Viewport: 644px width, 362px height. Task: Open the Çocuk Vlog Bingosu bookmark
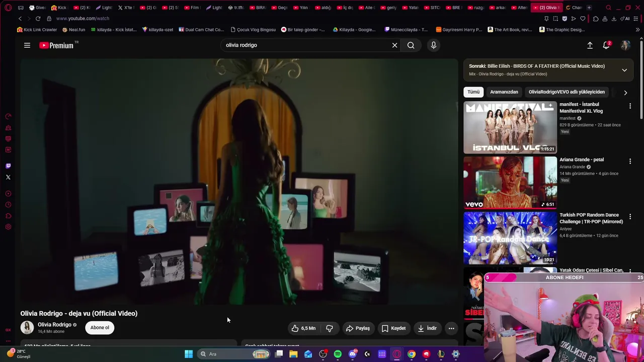coord(253,30)
